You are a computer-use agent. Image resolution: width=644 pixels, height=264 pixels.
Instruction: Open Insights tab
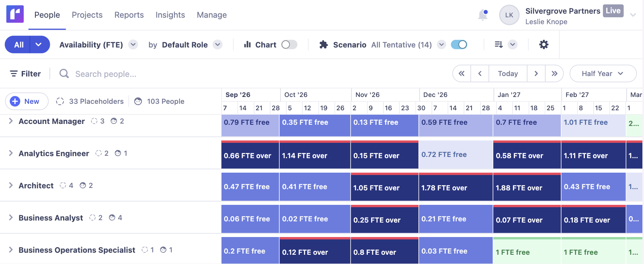pyautogui.click(x=170, y=15)
